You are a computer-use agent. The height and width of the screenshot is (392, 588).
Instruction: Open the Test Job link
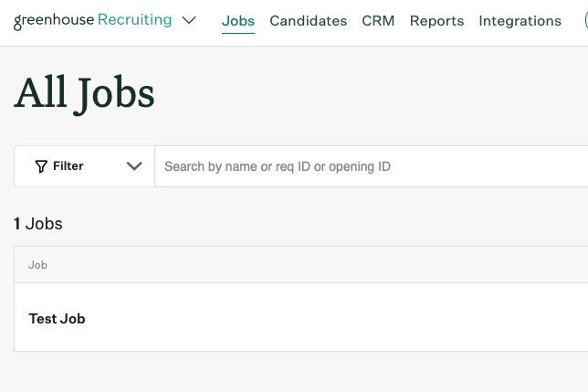tap(57, 319)
